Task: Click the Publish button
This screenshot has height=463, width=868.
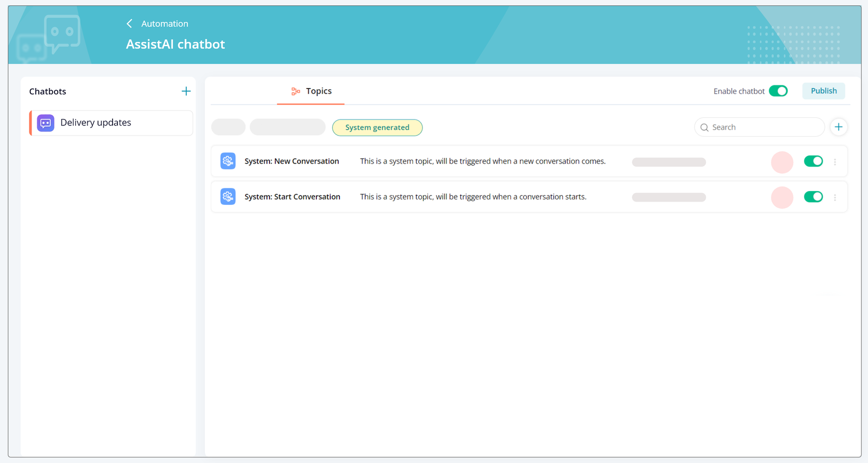Action: coord(824,91)
